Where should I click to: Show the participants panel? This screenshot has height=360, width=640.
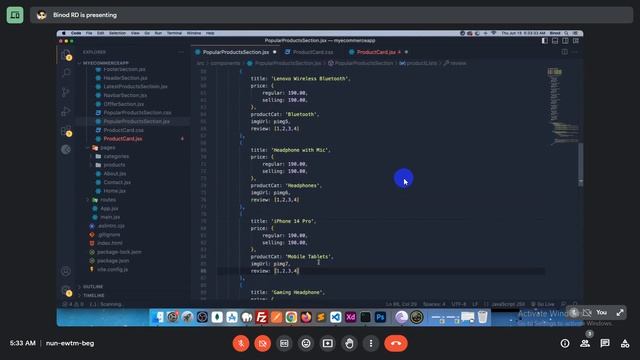click(585, 343)
